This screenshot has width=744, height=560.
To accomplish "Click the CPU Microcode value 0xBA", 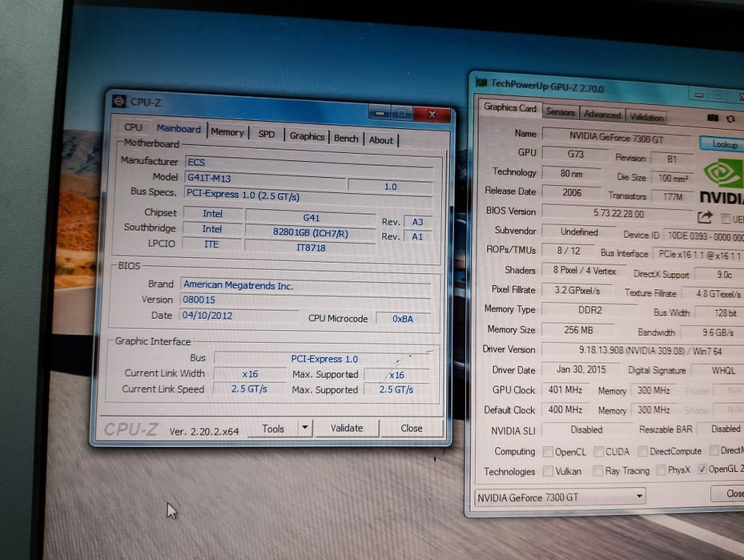I will coord(402,319).
